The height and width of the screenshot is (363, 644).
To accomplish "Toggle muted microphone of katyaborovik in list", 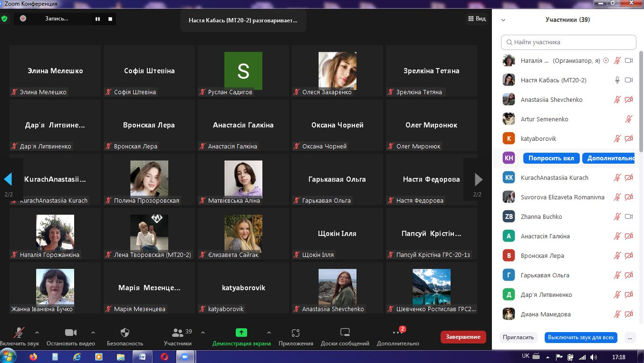I will (x=617, y=138).
